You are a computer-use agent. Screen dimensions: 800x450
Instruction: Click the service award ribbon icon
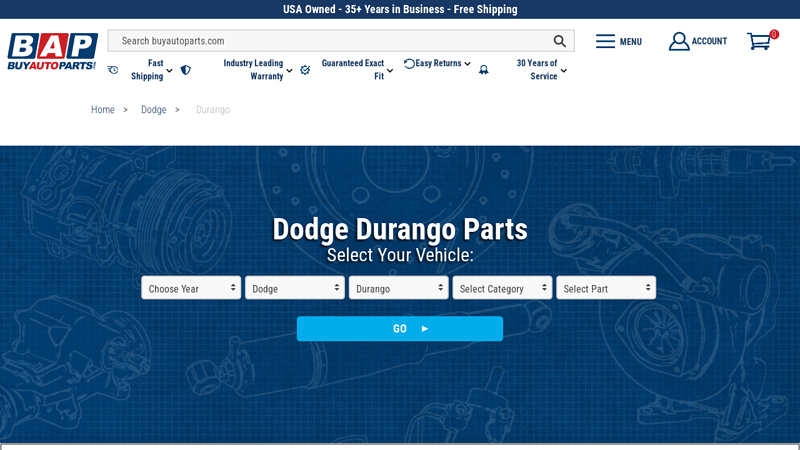pyautogui.click(x=484, y=70)
